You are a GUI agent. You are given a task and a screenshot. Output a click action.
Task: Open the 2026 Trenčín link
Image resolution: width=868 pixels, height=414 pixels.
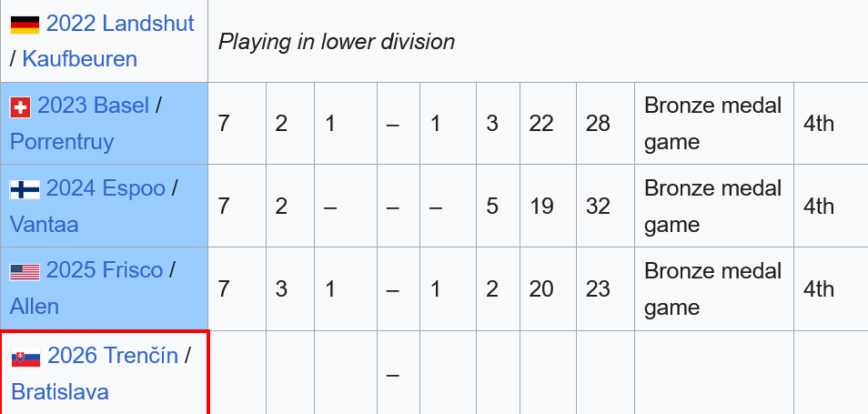tap(113, 356)
